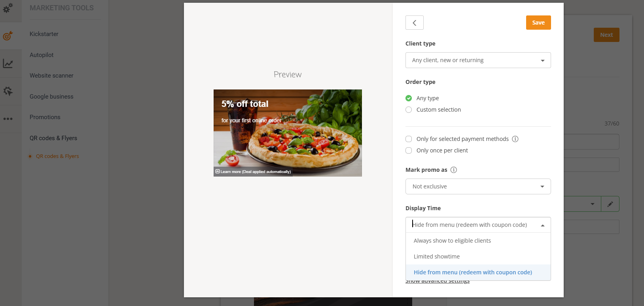The height and width of the screenshot is (306, 644).
Task: Open the settings gears icon in the sidebar
Action: (x=8, y=8)
